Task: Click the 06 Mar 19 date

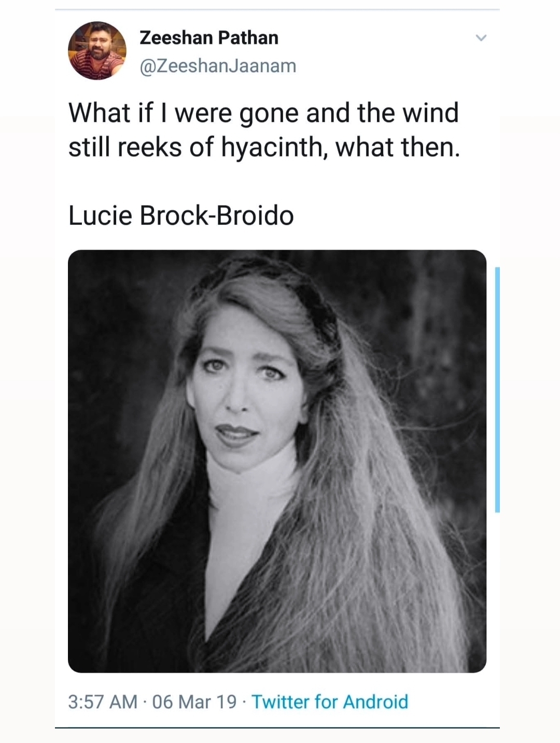Action: [194, 701]
